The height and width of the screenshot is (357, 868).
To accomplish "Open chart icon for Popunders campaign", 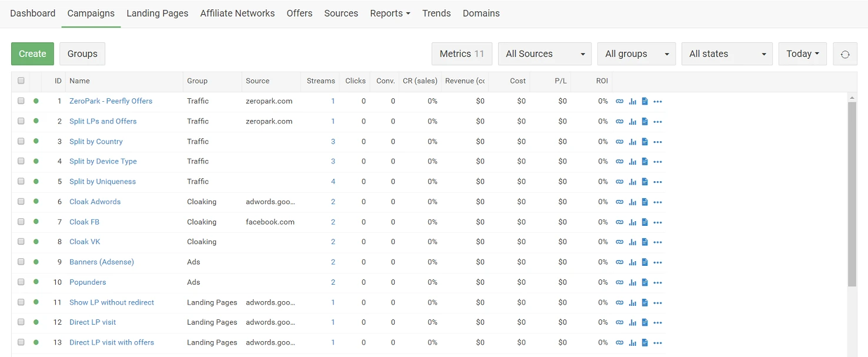I will (x=632, y=283).
